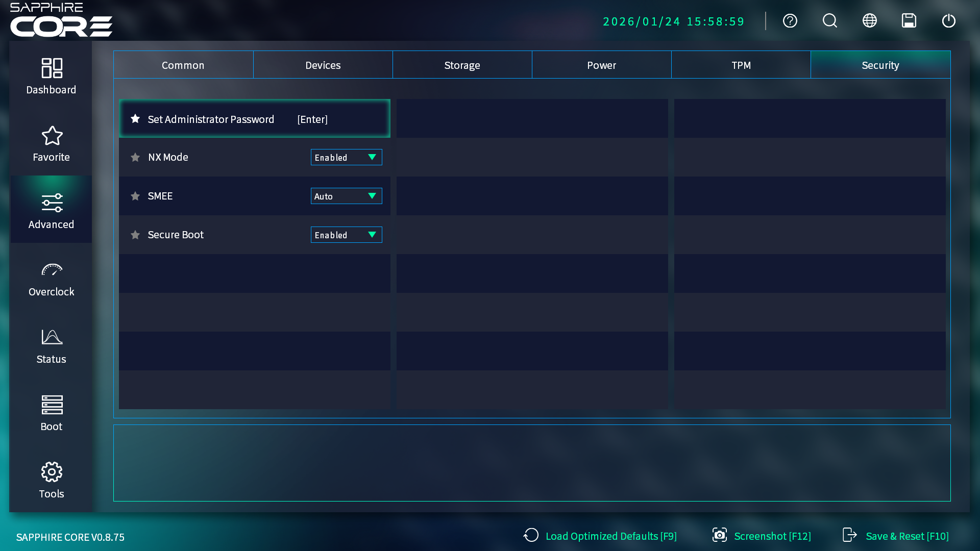Screen dimensions: 980x551
Task: Toggle favorite star for SMEE
Action: click(135, 196)
